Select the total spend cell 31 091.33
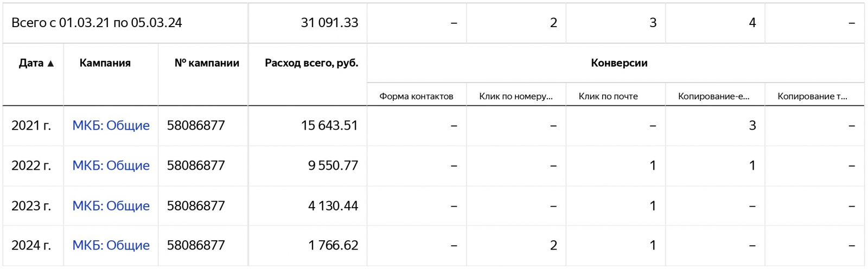Image resolution: width=868 pixels, height=269 pixels. pos(329,23)
